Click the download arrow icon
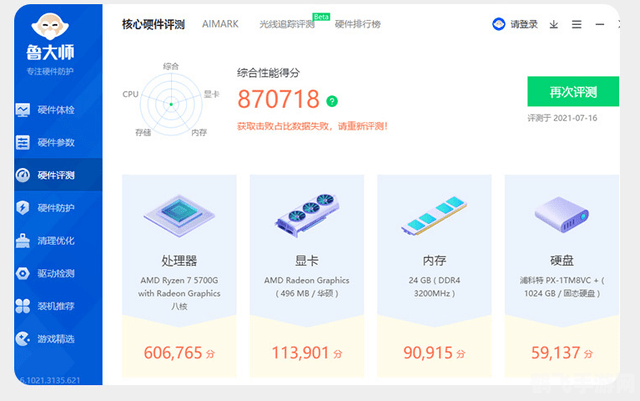Viewport: 640px width, 401px height. pyautogui.click(x=553, y=25)
